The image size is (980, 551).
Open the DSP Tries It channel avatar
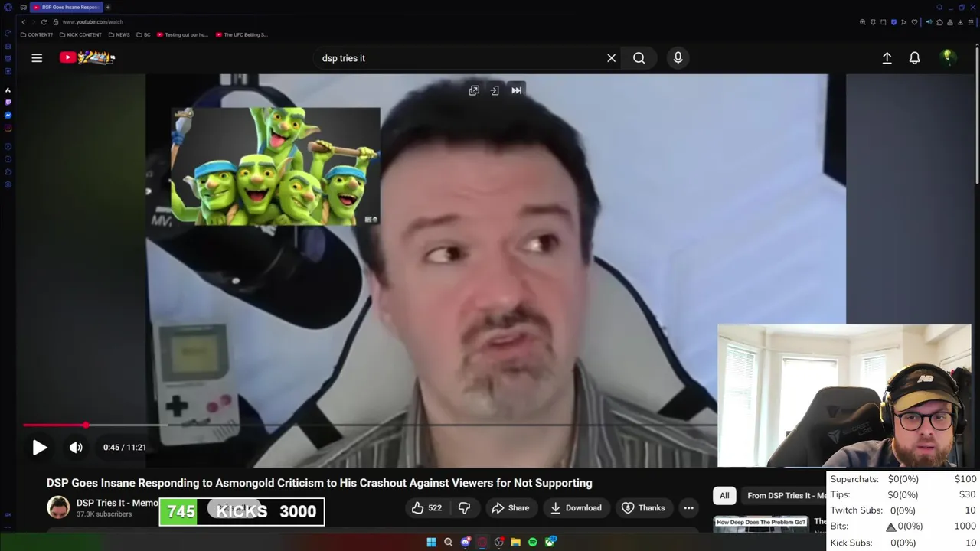tap(58, 507)
